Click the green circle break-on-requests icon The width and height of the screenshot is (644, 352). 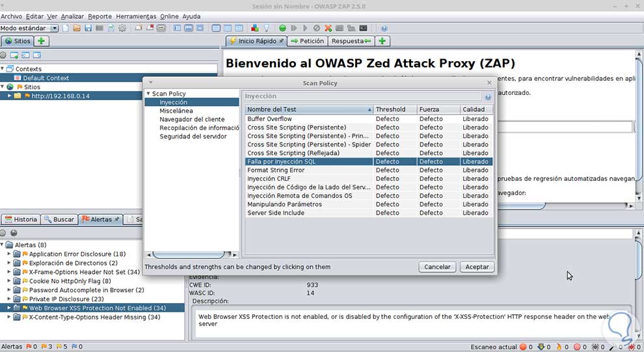click(282, 28)
